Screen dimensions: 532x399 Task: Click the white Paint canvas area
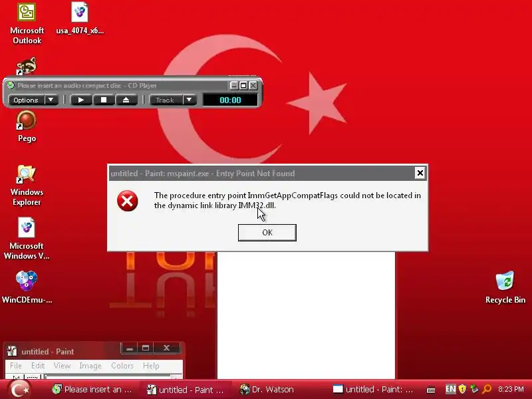(x=306, y=315)
